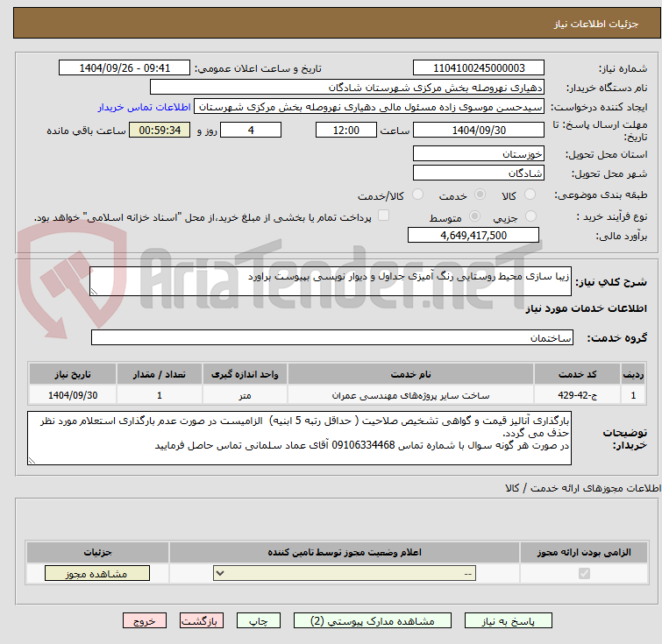Click the date cell 1404/09/30 in table
662x644 pixels.
click(x=73, y=395)
